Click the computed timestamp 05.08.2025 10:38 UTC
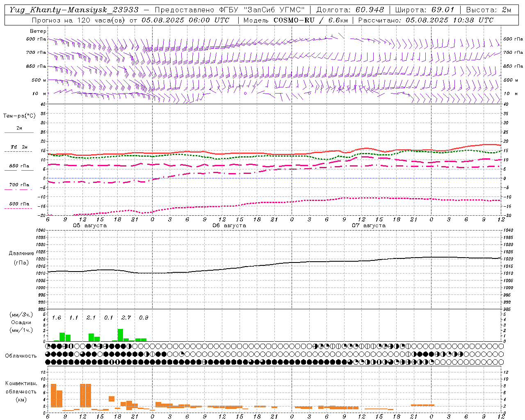Image resolution: width=525 pixels, height=420 pixels. [450, 20]
